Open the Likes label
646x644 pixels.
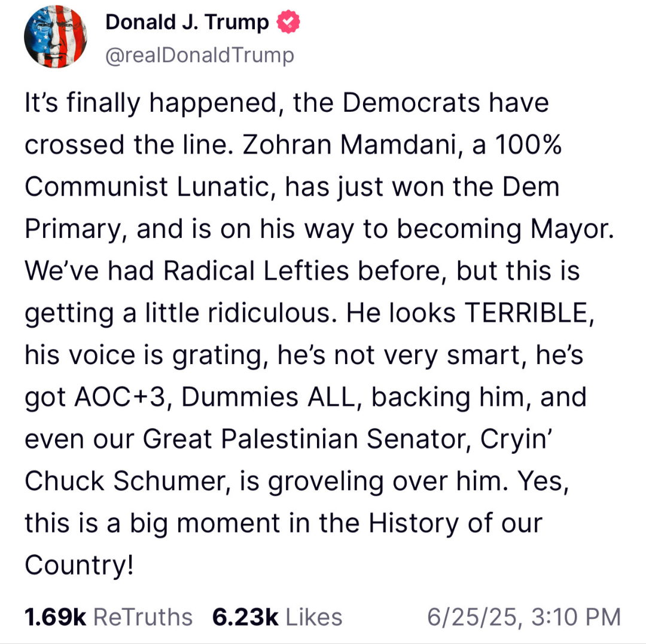pos(314,617)
